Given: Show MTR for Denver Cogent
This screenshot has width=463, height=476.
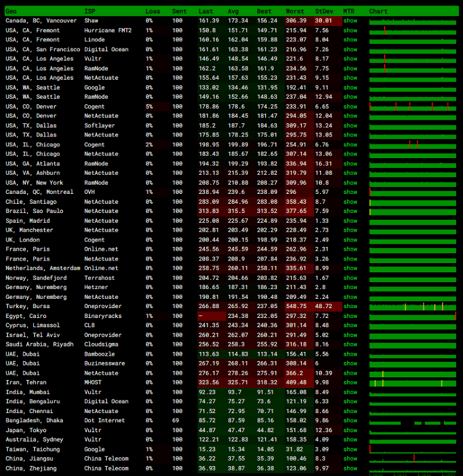Looking at the screenshot, I should click(350, 107).
